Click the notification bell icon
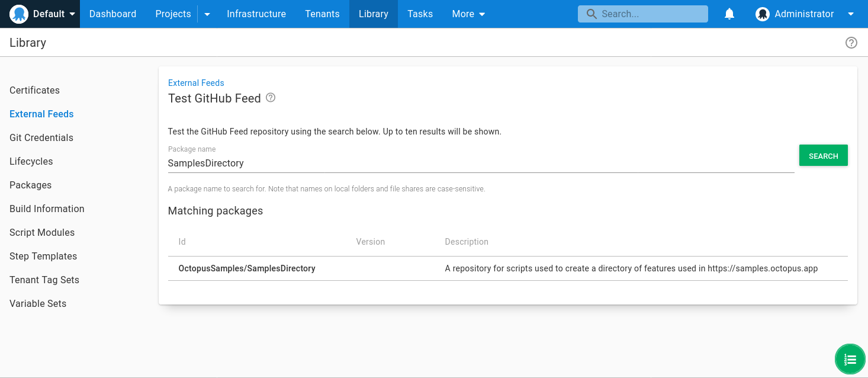 pyautogui.click(x=729, y=14)
